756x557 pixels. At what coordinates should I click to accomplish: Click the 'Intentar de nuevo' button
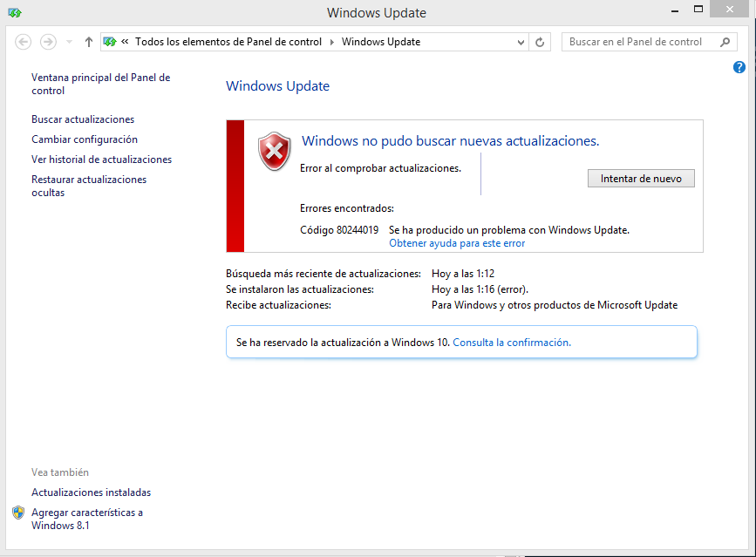[x=641, y=179]
